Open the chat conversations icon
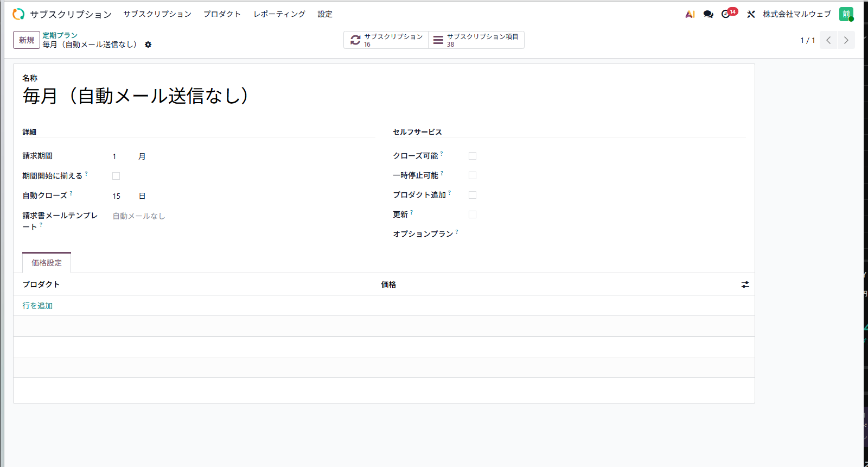The image size is (868, 467). pos(708,14)
